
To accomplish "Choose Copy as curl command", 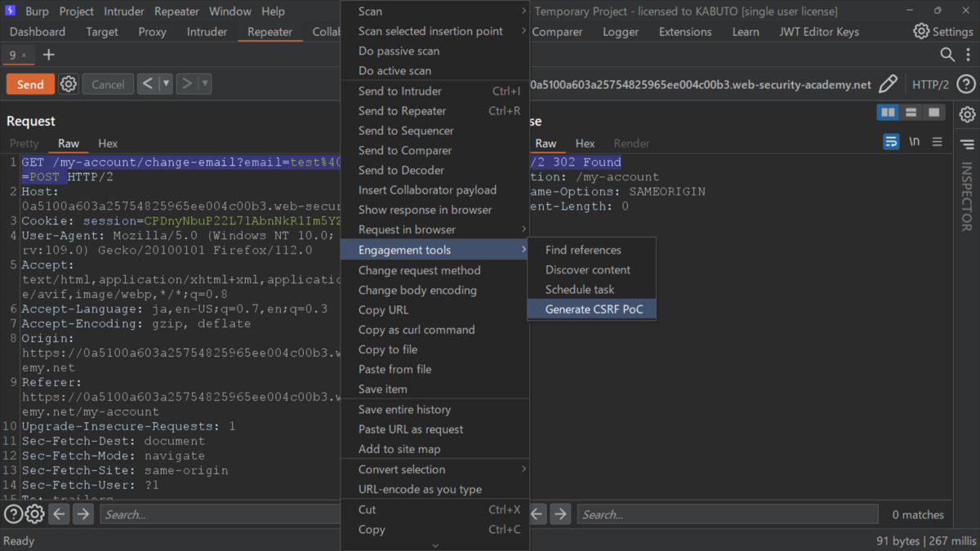I will (435, 330).
